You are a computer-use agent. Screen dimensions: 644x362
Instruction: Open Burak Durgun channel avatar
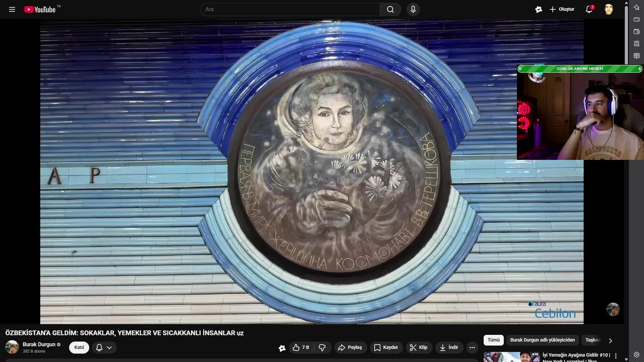[12, 347]
